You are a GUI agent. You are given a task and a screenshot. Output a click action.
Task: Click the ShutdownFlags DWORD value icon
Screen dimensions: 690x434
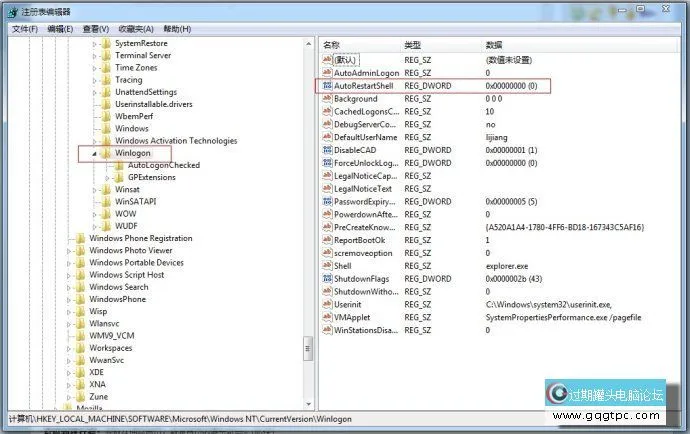[x=327, y=279]
